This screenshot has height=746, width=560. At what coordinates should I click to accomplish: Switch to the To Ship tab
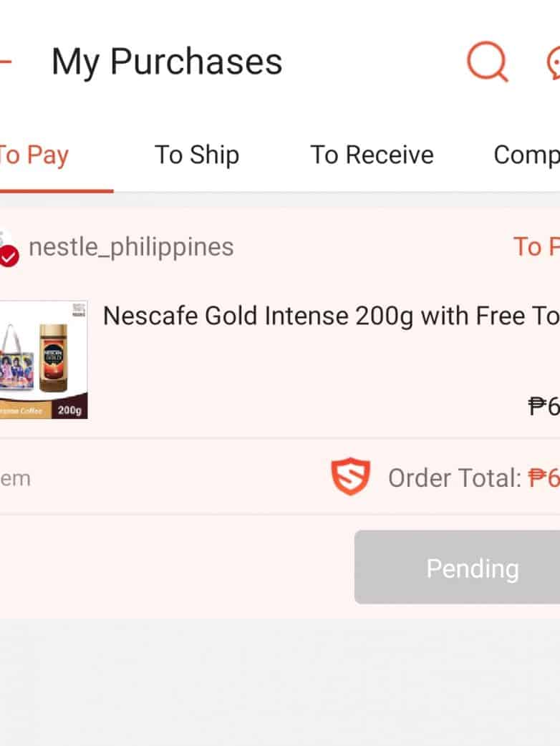[196, 155]
